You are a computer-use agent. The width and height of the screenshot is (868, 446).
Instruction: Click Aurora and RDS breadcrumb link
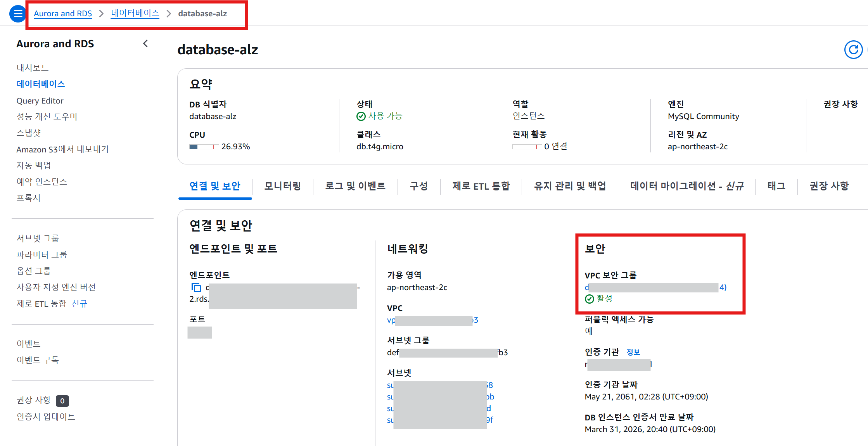[x=63, y=14]
